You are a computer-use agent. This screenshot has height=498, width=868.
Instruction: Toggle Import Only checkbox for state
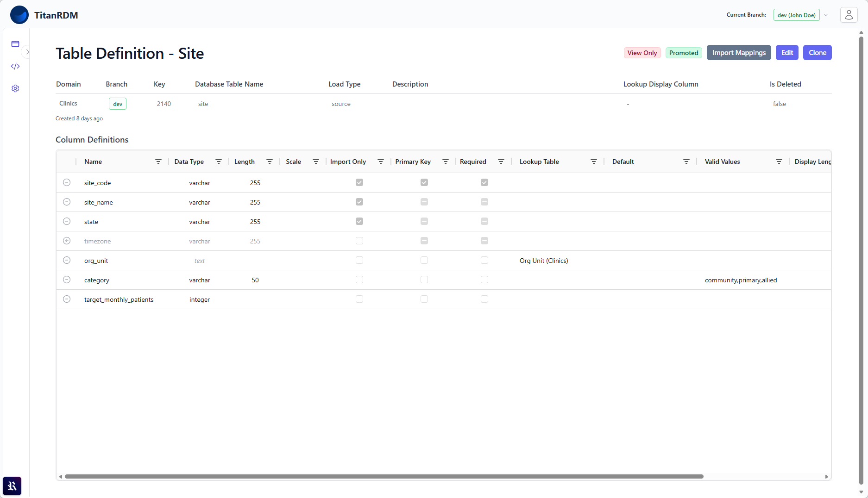click(359, 221)
